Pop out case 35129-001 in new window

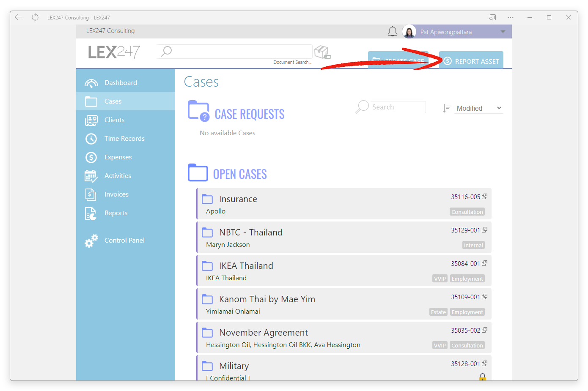click(x=485, y=230)
